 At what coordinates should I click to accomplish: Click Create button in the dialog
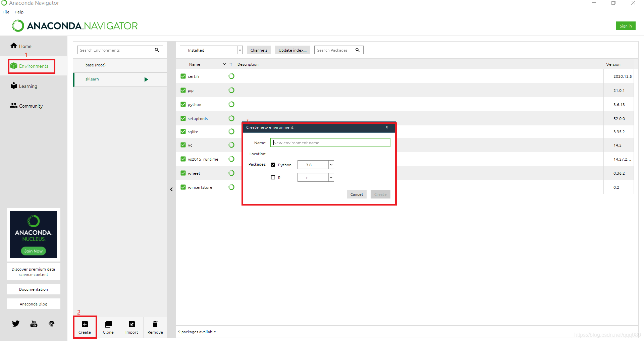point(380,194)
